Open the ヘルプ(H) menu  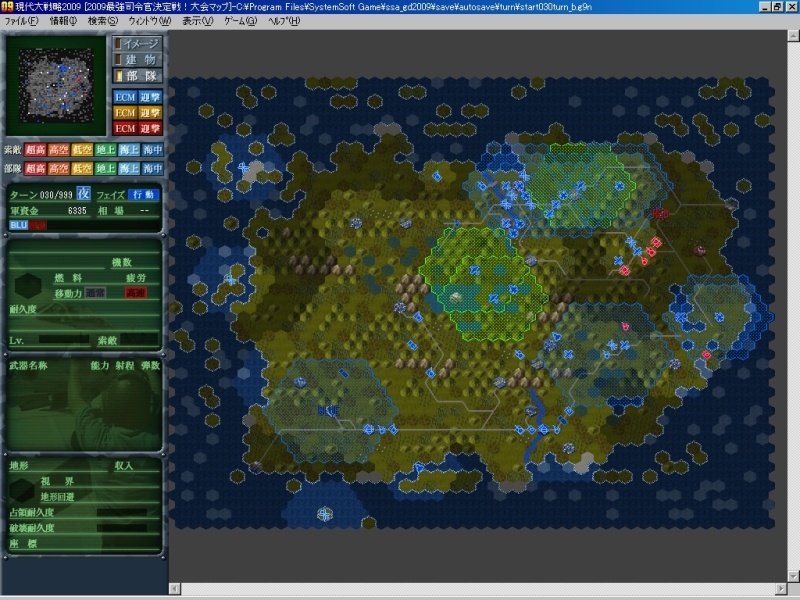pyautogui.click(x=284, y=21)
